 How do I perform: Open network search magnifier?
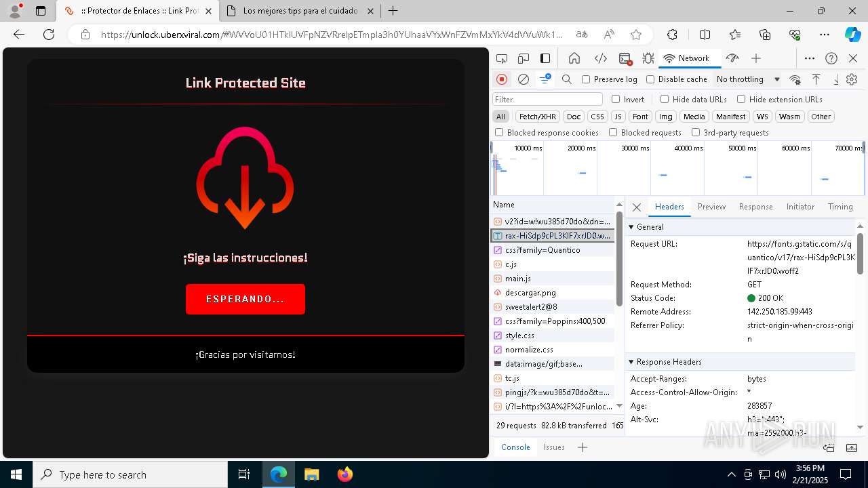tap(567, 79)
